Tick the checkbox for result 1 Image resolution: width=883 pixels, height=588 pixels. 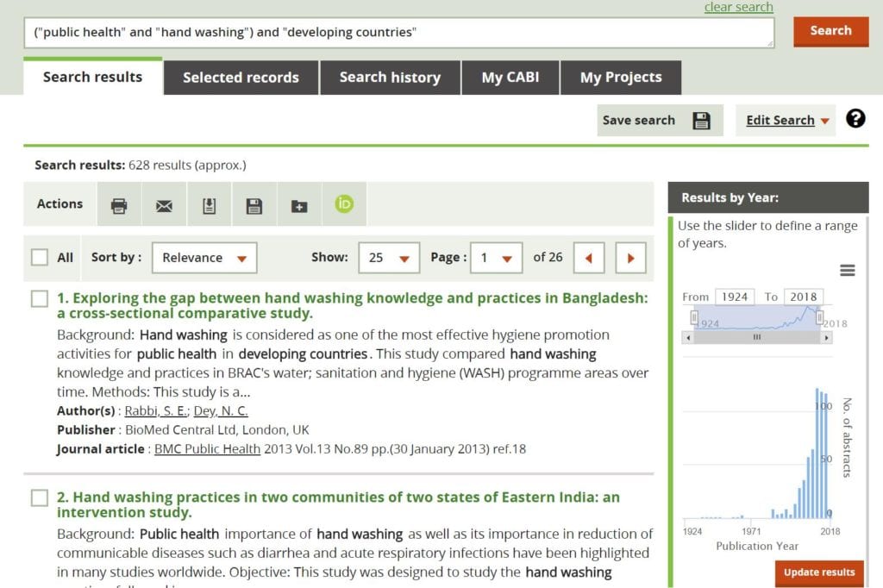[40, 298]
